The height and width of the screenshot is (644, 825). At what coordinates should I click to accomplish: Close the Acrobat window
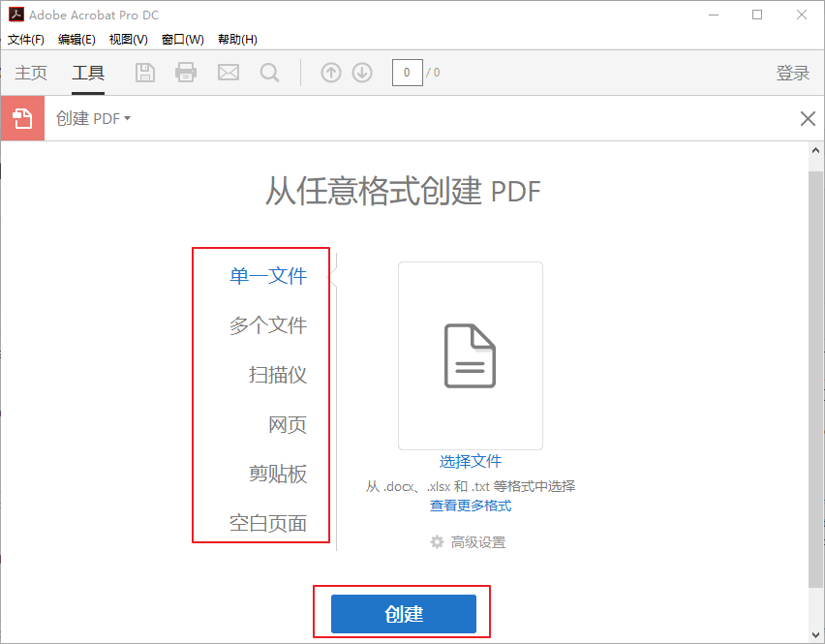(x=802, y=15)
